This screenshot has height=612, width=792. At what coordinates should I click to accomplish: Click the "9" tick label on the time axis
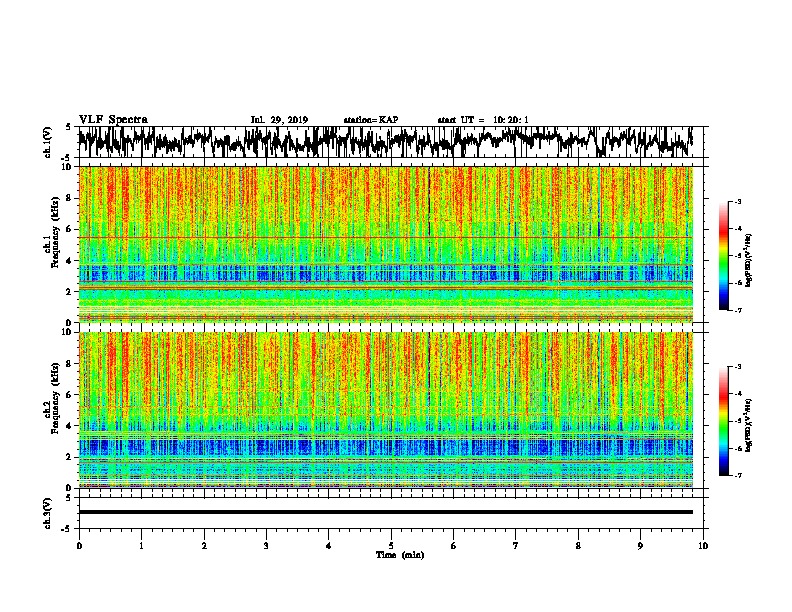coord(640,546)
